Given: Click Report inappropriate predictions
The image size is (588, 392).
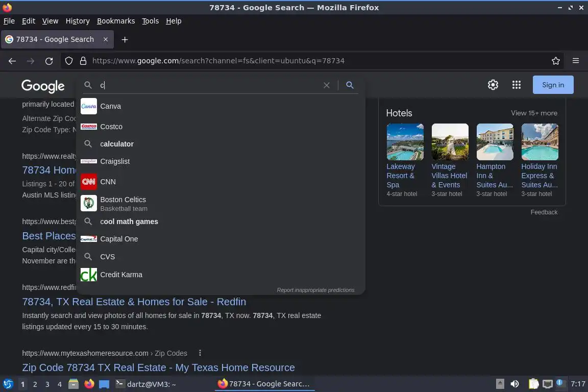Looking at the screenshot, I should pos(315,290).
